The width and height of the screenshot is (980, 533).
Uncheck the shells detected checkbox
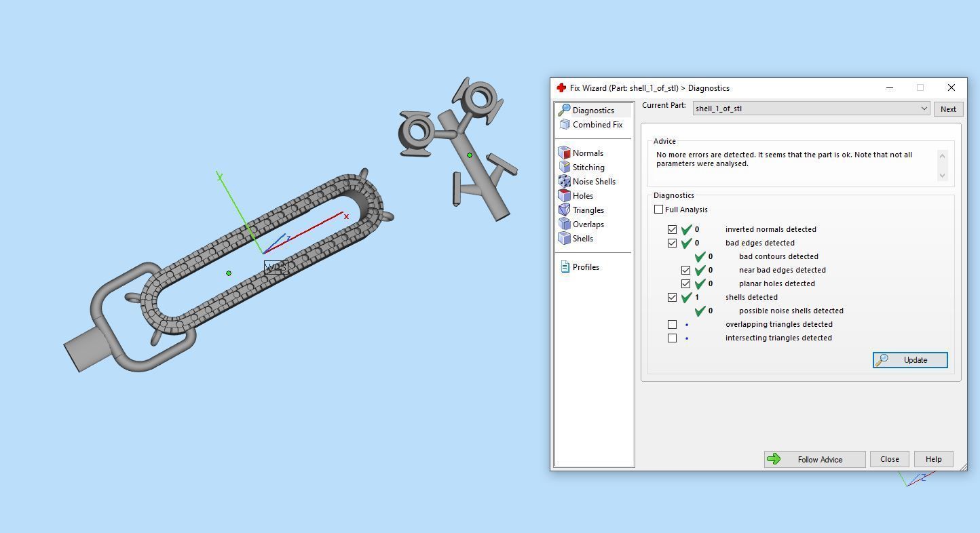tap(672, 298)
